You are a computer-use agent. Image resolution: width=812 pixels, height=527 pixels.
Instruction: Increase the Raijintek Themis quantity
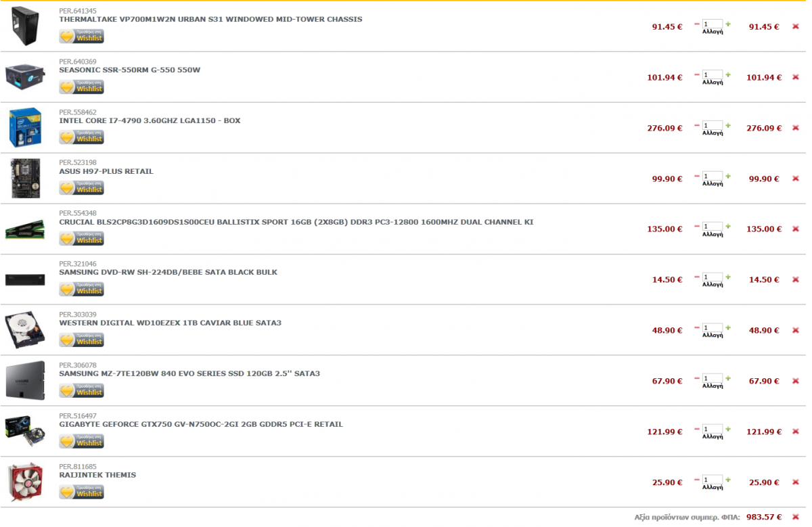728,480
